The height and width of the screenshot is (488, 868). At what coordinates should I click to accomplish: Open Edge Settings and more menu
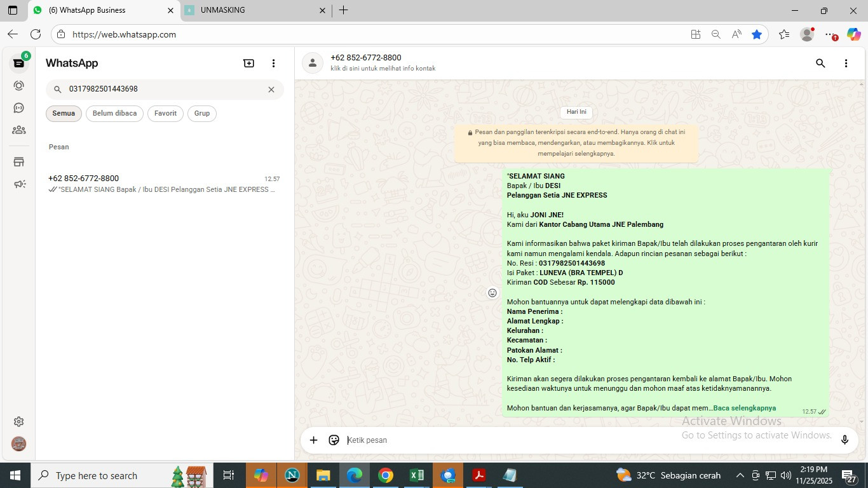[x=829, y=34]
